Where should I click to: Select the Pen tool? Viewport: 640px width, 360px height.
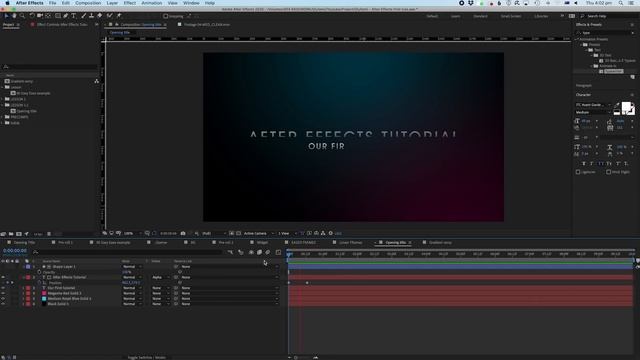pyautogui.click(x=66, y=16)
